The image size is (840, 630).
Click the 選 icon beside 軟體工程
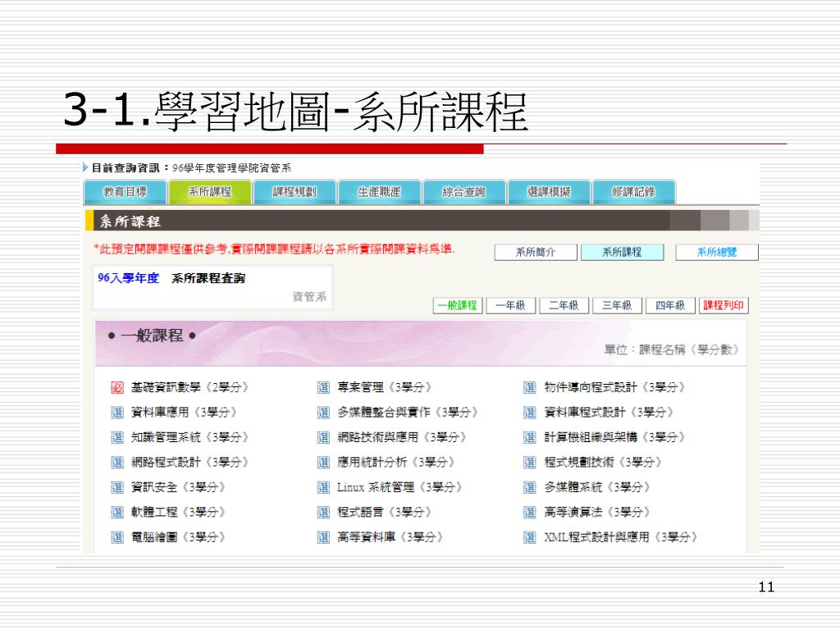coord(117,513)
